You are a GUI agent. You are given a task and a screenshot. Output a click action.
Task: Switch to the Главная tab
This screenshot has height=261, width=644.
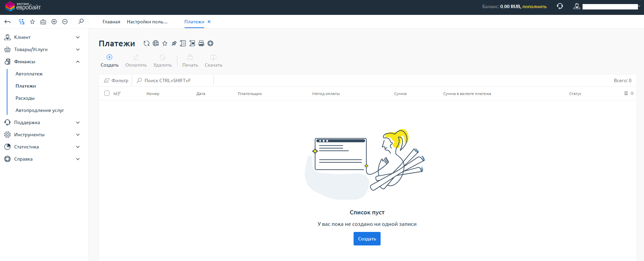coord(111,22)
